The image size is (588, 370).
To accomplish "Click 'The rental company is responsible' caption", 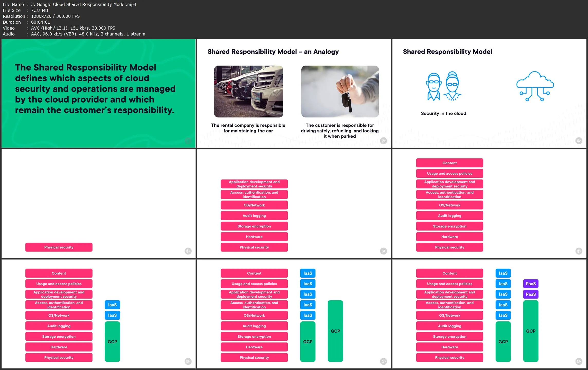I will click(x=248, y=128).
